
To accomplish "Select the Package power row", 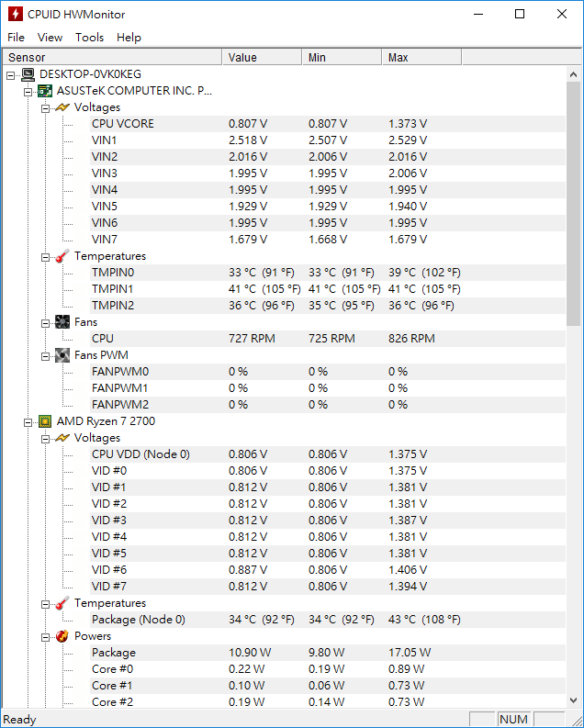I will [328, 653].
